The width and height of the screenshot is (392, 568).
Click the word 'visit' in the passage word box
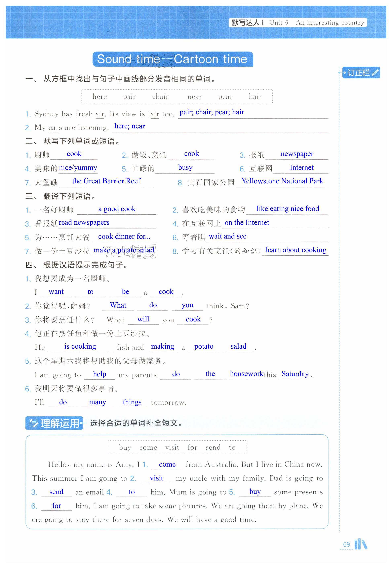coord(172,447)
